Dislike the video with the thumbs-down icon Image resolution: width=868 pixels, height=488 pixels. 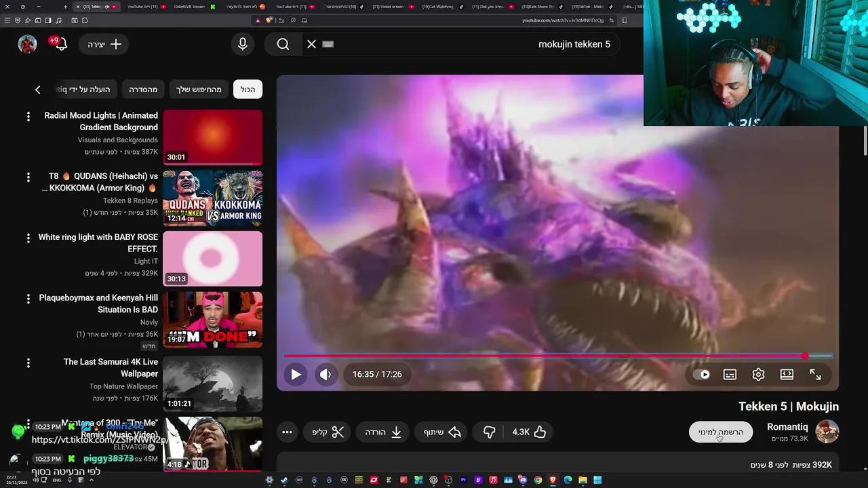[x=489, y=432]
